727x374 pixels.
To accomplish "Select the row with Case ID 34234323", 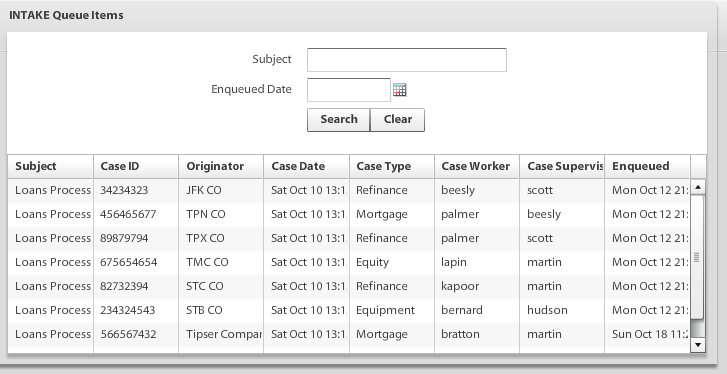I will (349, 190).
